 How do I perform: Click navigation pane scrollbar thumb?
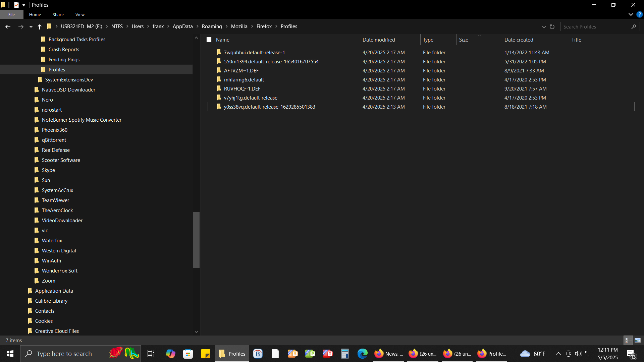point(196,240)
